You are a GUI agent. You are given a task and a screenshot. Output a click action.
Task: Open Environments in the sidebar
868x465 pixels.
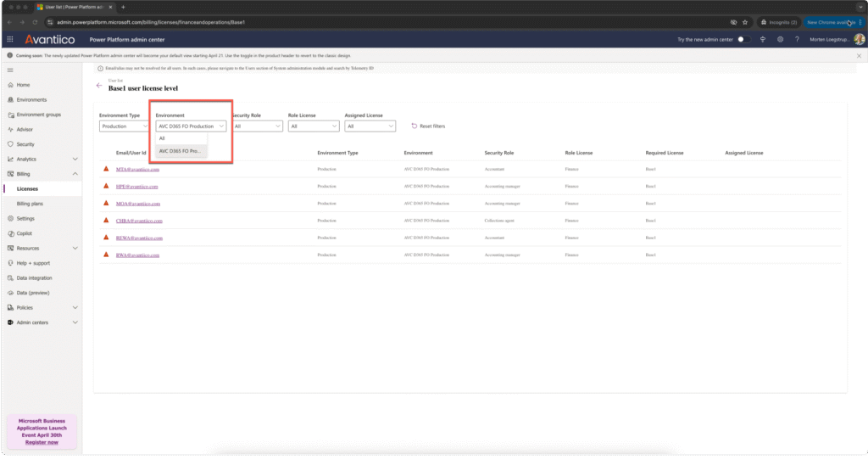31,100
